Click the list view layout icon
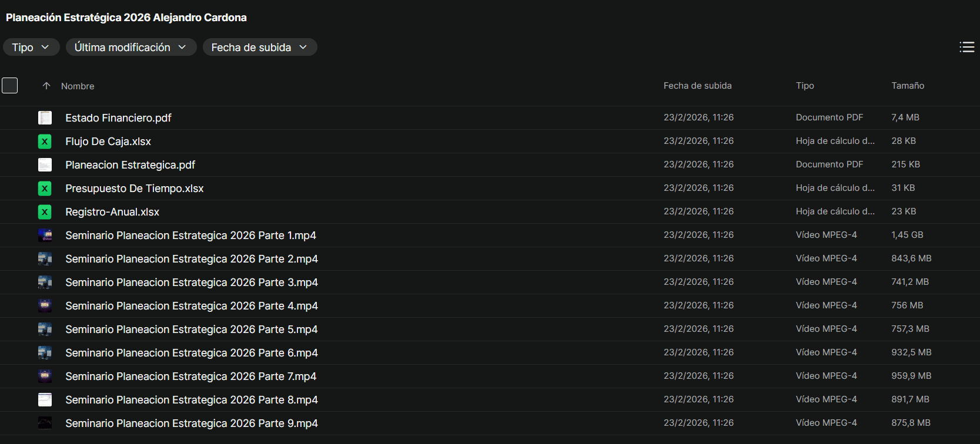The width and height of the screenshot is (980, 444). [x=966, y=47]
